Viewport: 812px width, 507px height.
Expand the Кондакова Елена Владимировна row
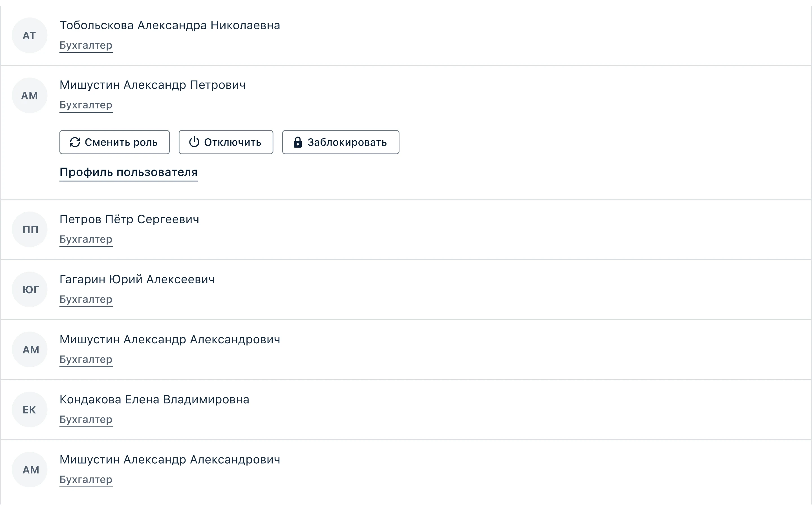406,410
